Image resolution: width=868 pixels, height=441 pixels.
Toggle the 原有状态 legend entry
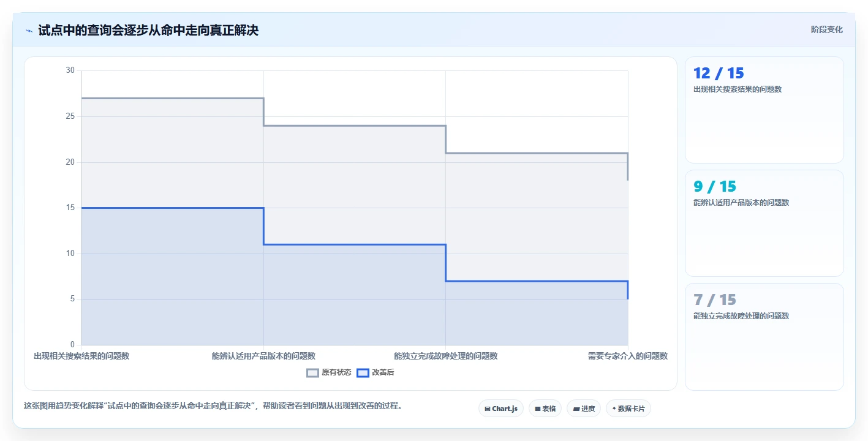(x=329, y=372)
